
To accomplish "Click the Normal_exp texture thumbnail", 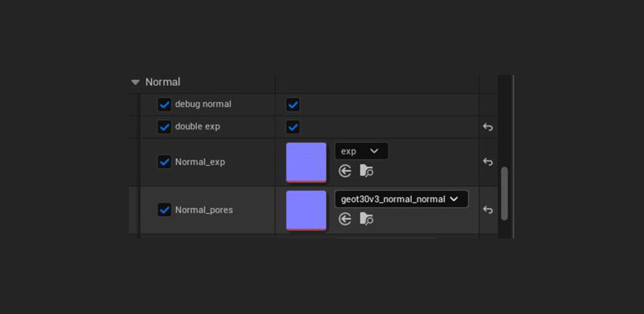I will point(306,162).
